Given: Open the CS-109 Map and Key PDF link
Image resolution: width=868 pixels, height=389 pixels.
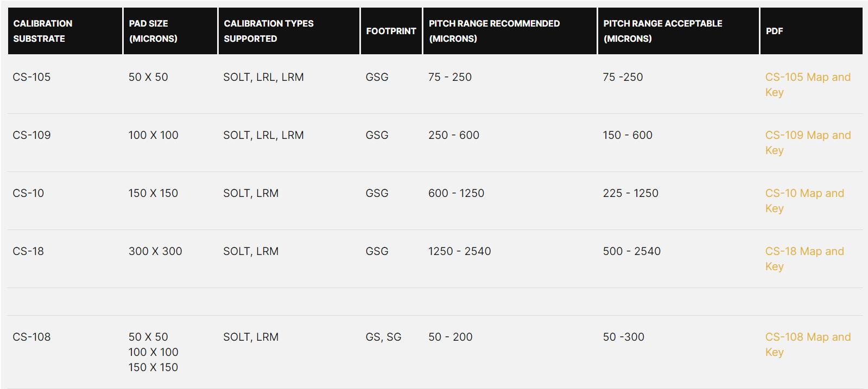Looking at the screenshot, I should (x=807, y=136).
